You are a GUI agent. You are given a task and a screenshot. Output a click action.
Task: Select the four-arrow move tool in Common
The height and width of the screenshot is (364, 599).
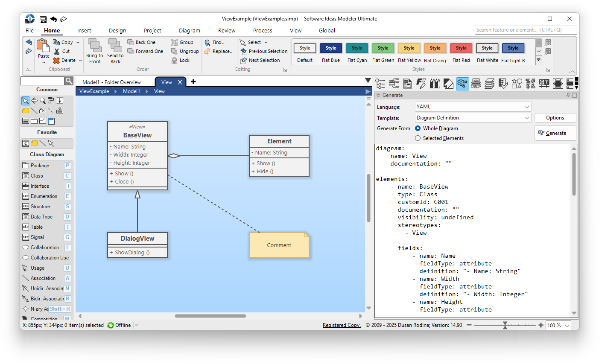pos(34,101)
